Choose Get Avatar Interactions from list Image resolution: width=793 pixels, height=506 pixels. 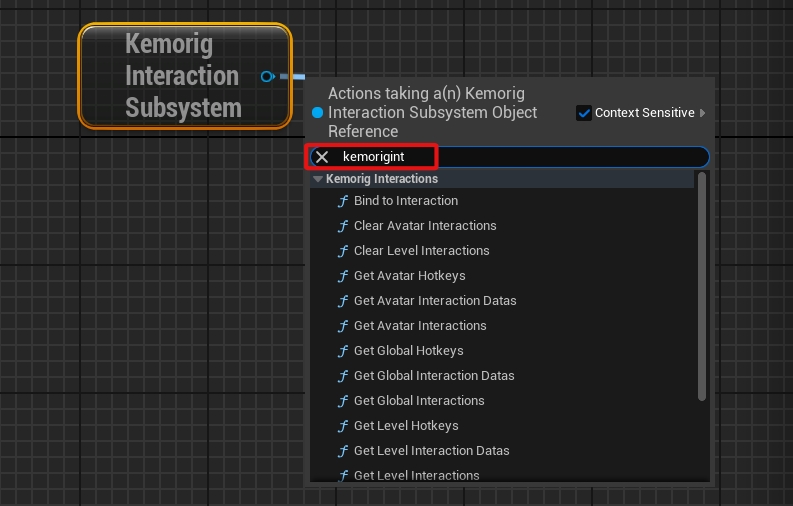(x=420, y=326)
